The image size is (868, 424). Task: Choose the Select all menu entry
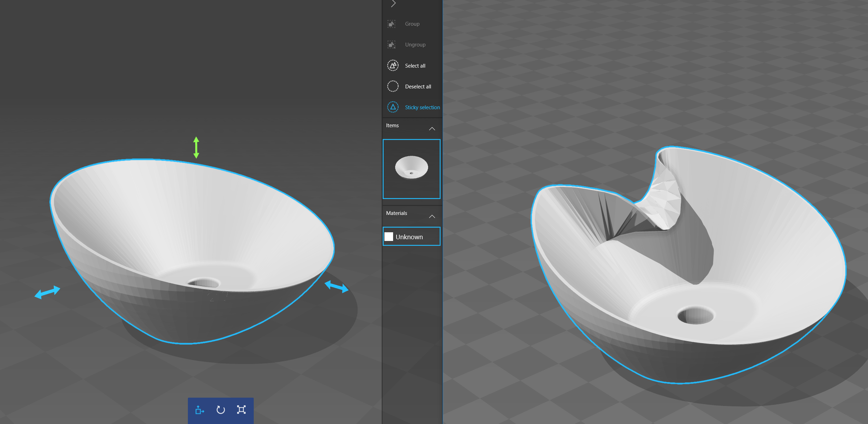415,66
